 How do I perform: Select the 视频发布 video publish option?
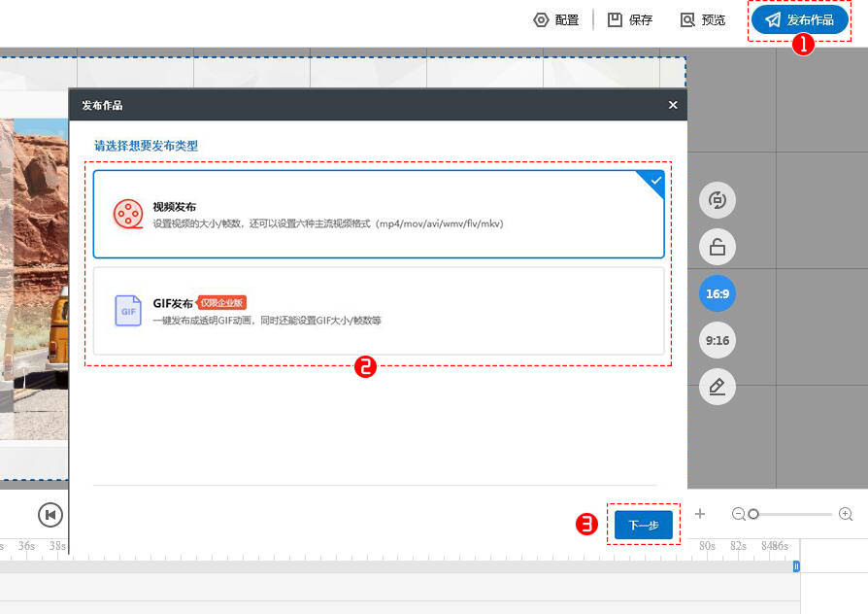(x=379, y=214)
